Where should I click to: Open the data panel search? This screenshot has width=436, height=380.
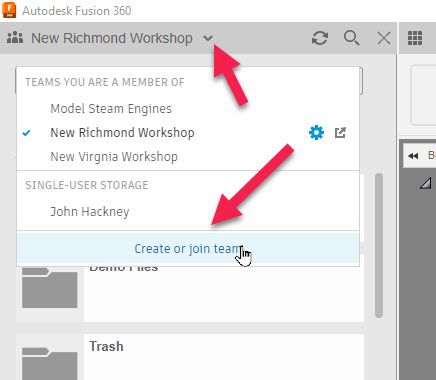352,38
